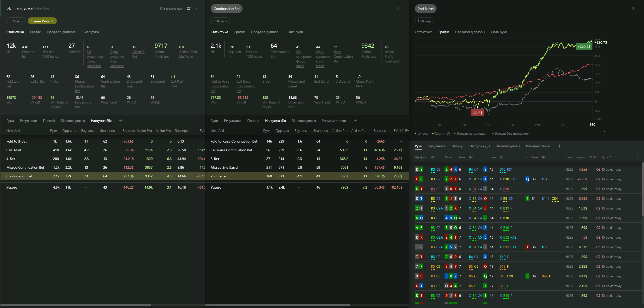
Task: Open Розміри ставки tab in Continuation Bet panel
Action: point(334,121)
